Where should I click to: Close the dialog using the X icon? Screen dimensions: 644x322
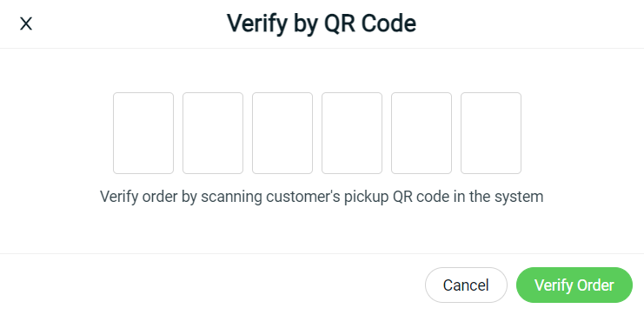coord(26,23)
